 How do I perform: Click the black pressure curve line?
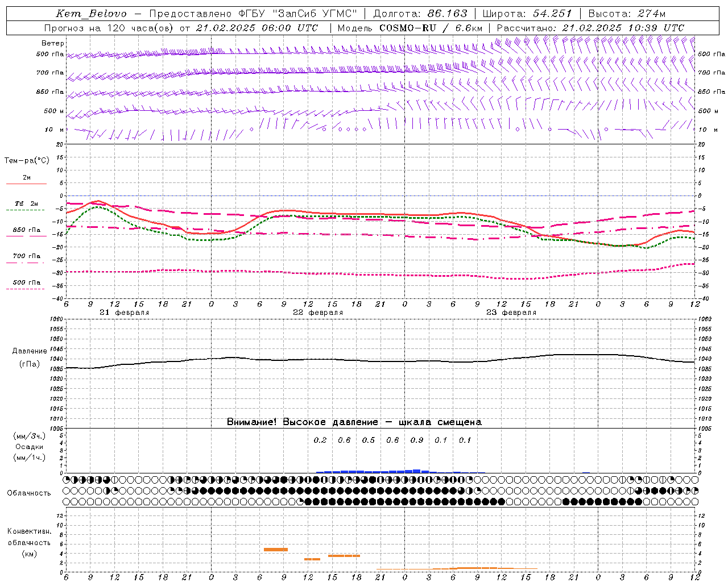tap(380, 360)
